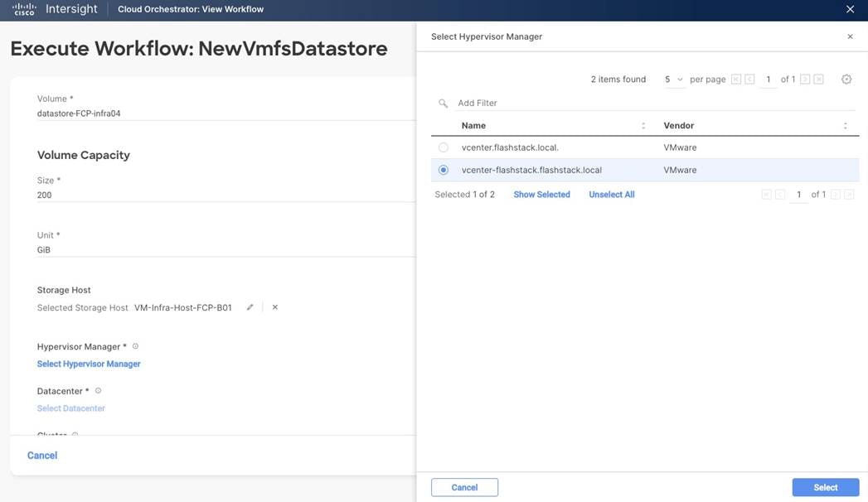The image size is (868, 502).
Task: Confirm with the Select button
Action: tap(826, 488)
